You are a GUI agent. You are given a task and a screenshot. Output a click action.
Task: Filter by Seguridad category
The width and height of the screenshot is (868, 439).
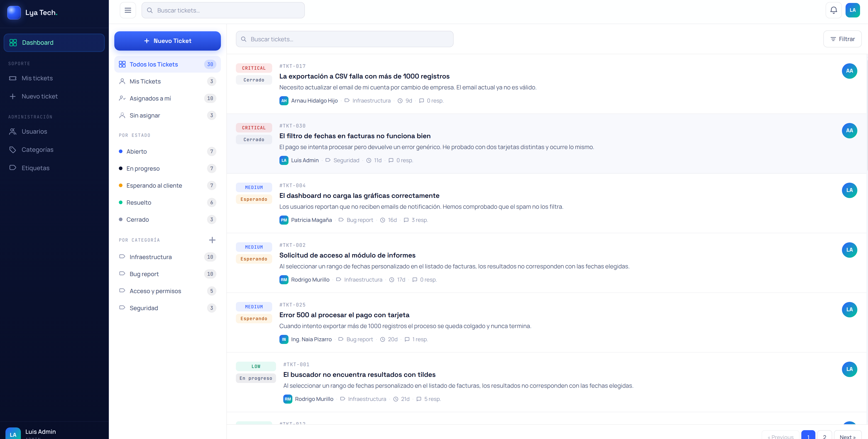pyautogui.click(x=167, y=308)
